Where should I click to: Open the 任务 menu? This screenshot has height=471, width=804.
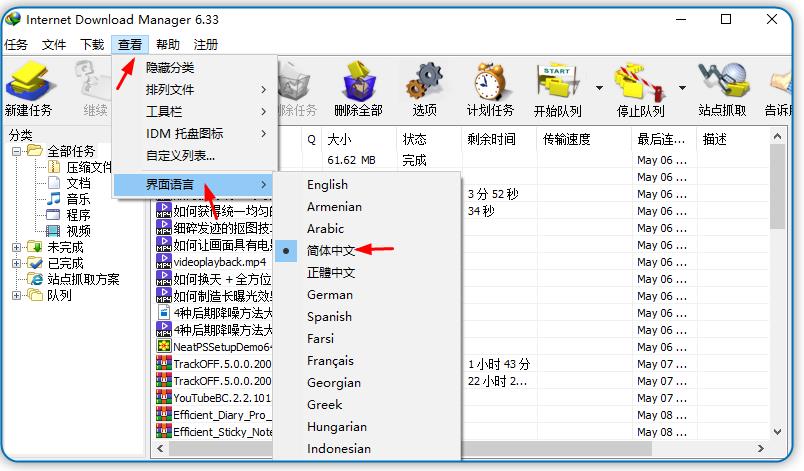[16, 45]
